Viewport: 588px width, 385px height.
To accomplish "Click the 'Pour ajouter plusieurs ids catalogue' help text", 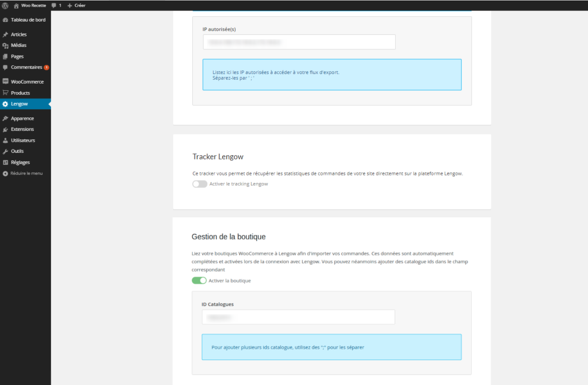I will [288, 347].
